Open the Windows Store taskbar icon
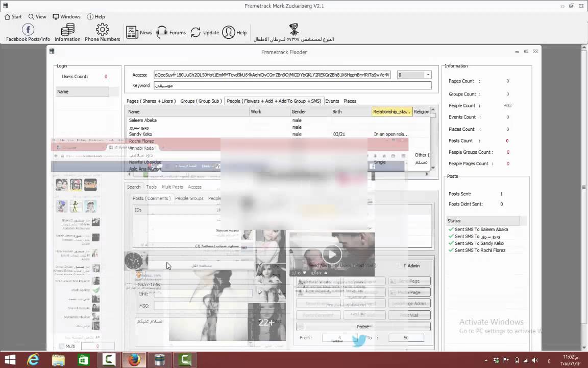Screen dimensions: 588x368 point(83,360)
